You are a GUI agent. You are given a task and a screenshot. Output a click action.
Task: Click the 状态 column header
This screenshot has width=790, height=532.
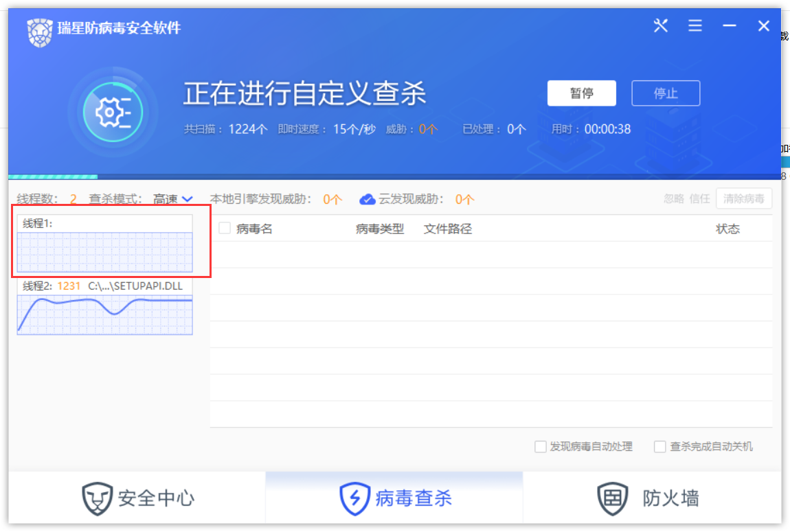click(728, 229)
